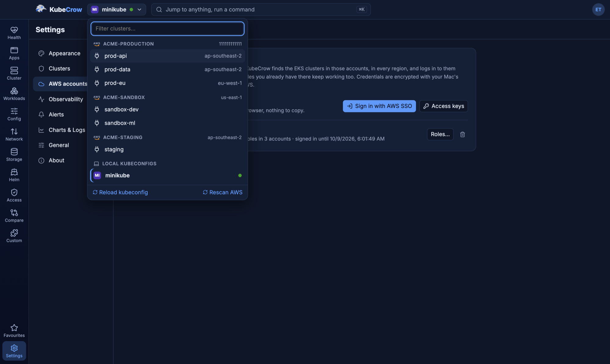This screenshot has width=610, height=364.
Task: Open the Apps sidebar section
Action: [x=14, y=53]
